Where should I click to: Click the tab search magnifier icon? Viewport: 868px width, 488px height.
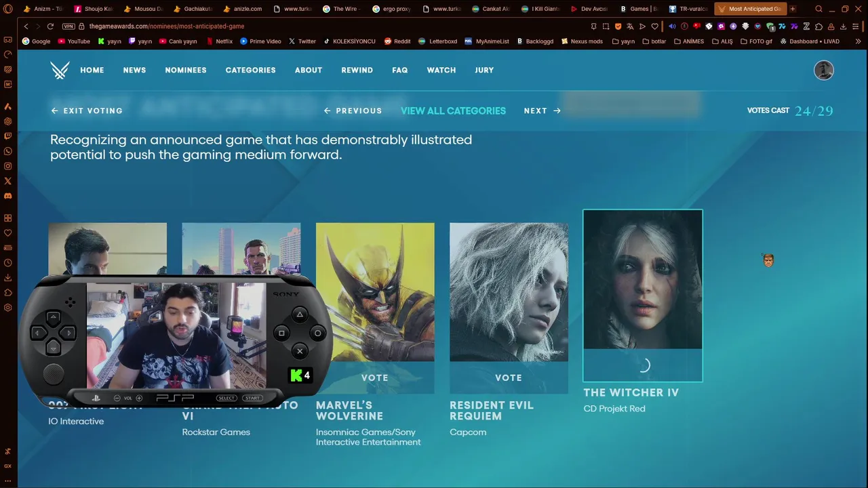(x=818, y=9)
